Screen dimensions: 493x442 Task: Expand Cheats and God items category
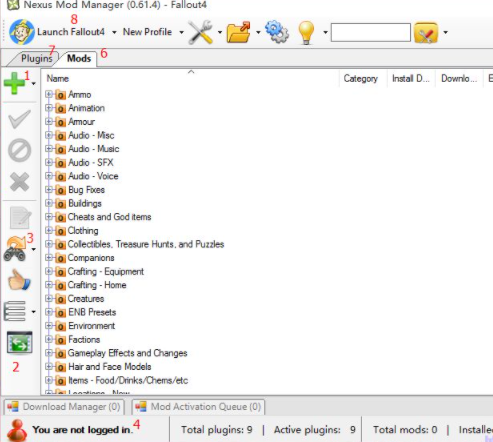pos(49,217)
